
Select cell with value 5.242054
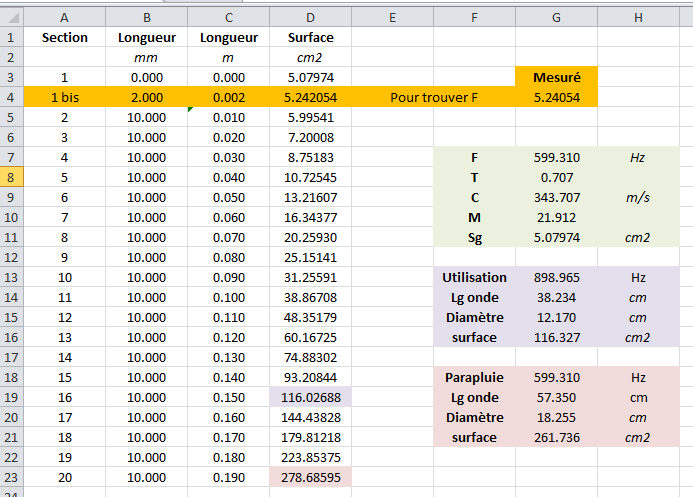tap(310, 97)
